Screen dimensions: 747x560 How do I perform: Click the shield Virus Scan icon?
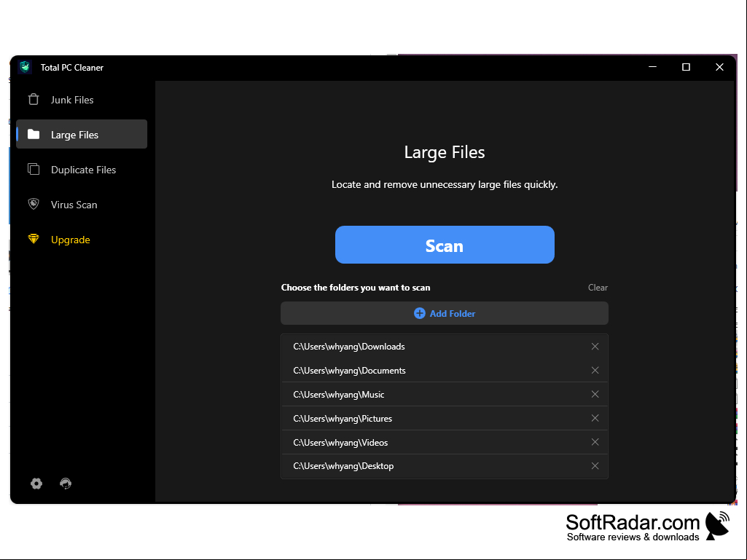(x=34, y=205)
